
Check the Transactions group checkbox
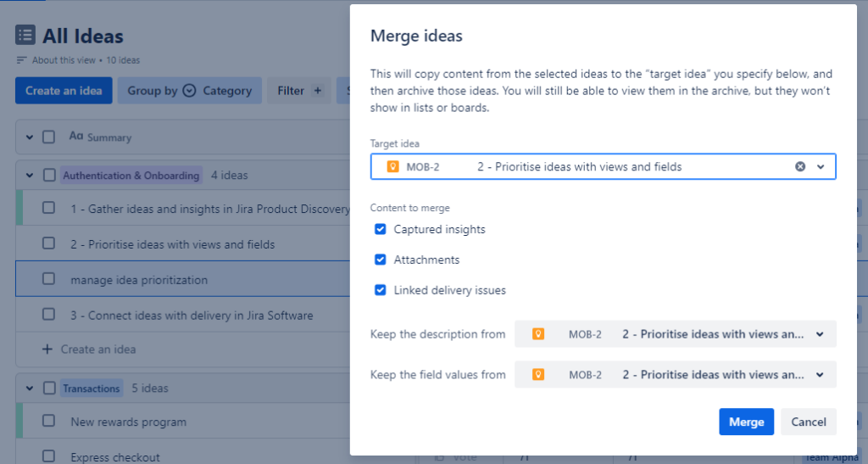tap(49, 389)
